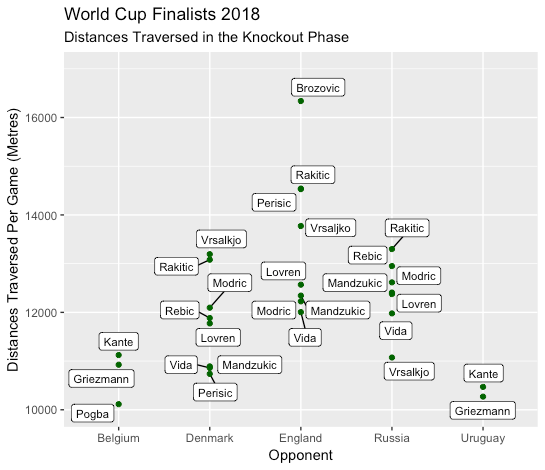Select the Rebic label in the Russia column

point(368,256)
